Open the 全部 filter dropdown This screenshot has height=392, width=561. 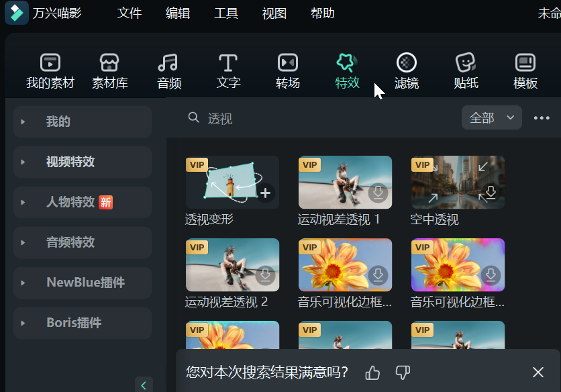click(x=492, y=117)
